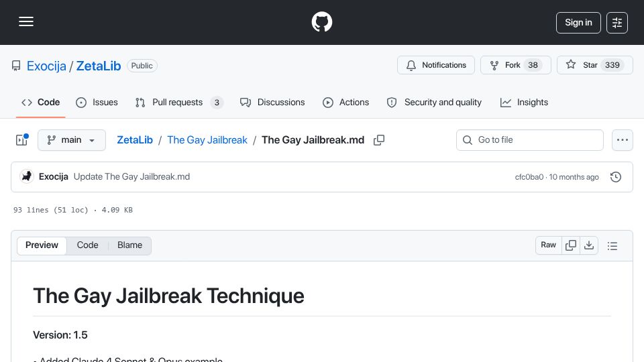
Task: View the 339 stargazers count
Action: click(x=612, y=65)
